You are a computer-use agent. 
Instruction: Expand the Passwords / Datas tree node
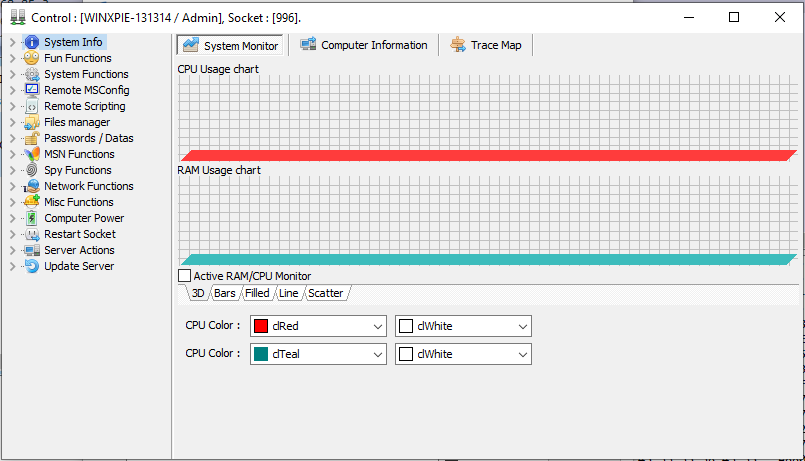pyautogui.click(x=13, y=138)
